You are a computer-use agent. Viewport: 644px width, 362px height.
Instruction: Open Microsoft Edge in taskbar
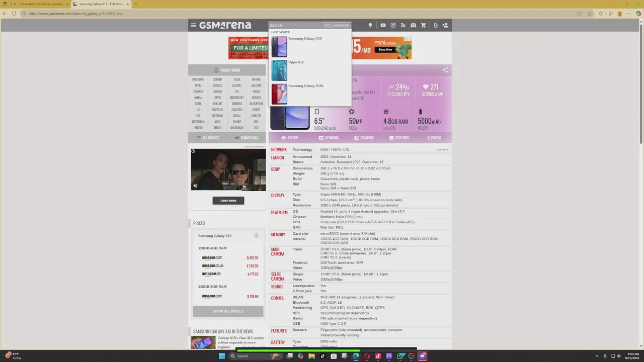click(356, 356)
